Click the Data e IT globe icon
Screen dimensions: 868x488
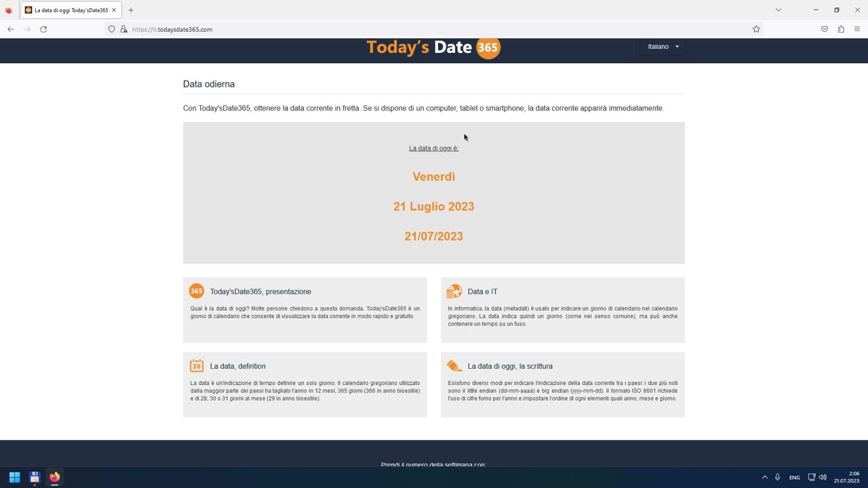pos(454,291)
